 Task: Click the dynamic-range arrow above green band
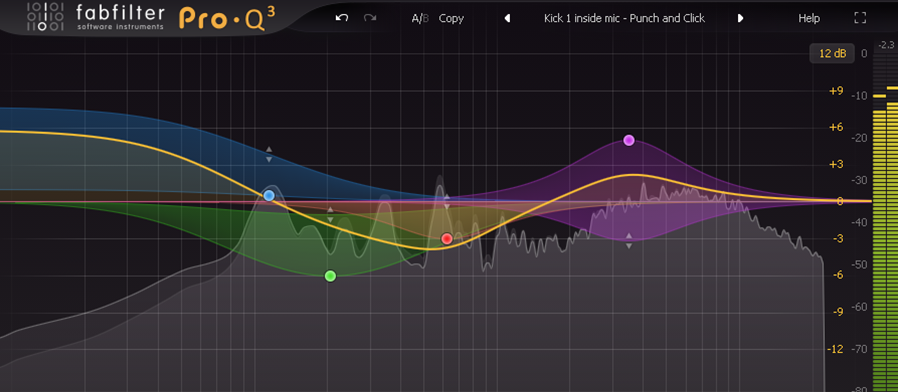[330, 211]
